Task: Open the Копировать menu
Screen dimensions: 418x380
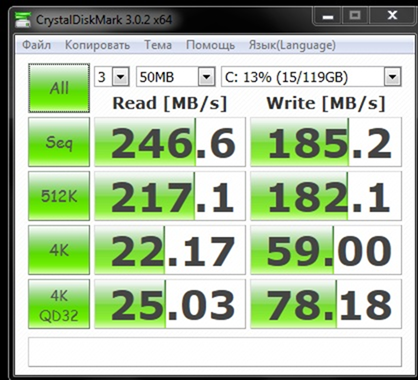Action: [x=97, y=45]
